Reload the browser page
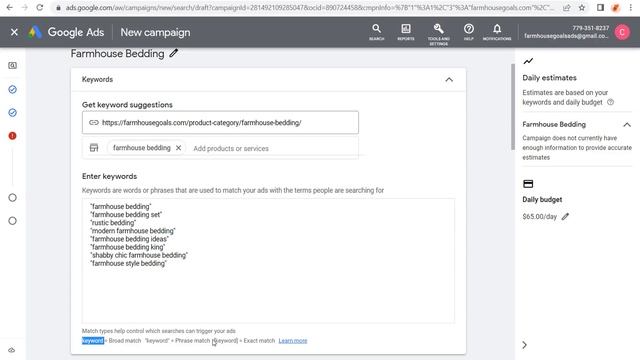 40,7
